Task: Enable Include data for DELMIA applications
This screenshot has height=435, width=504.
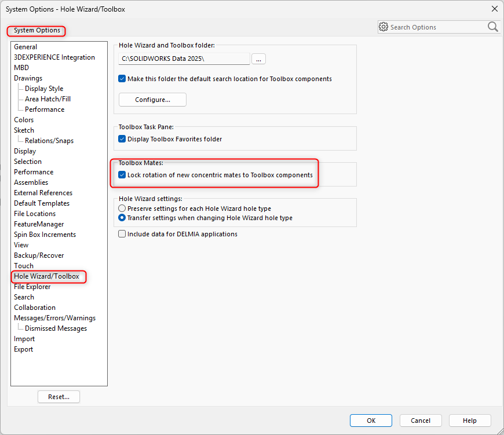Action: pos(122,234)
